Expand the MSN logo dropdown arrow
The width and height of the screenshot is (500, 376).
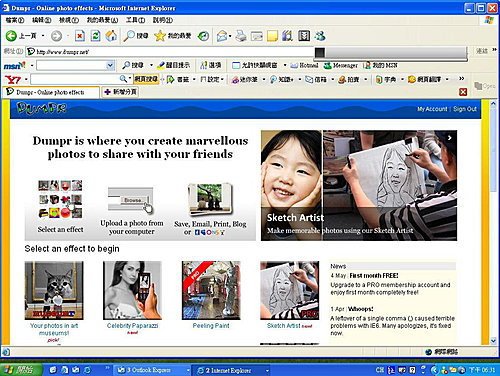[x=32, y=65]
